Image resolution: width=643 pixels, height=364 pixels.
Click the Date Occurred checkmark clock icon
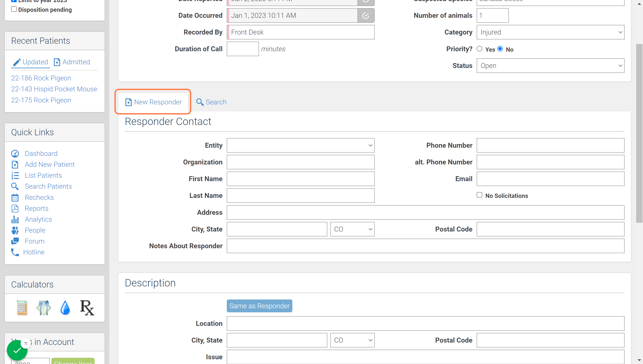[x=366, y=15]
